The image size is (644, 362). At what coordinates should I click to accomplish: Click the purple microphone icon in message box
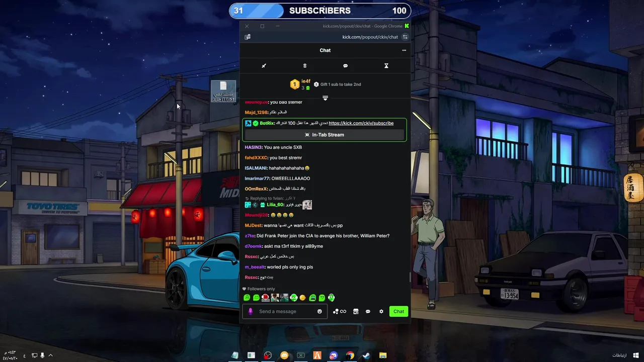(x=251, y=311)
